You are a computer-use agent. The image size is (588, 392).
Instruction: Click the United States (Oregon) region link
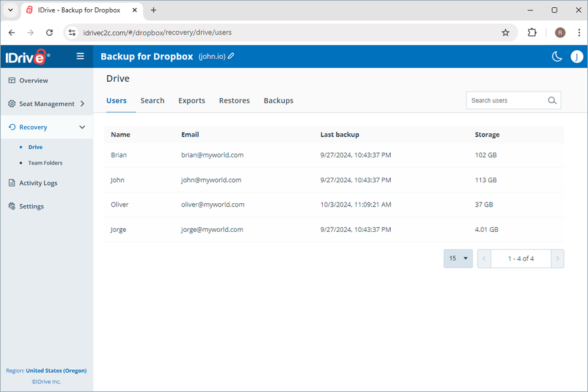[56, 370]
